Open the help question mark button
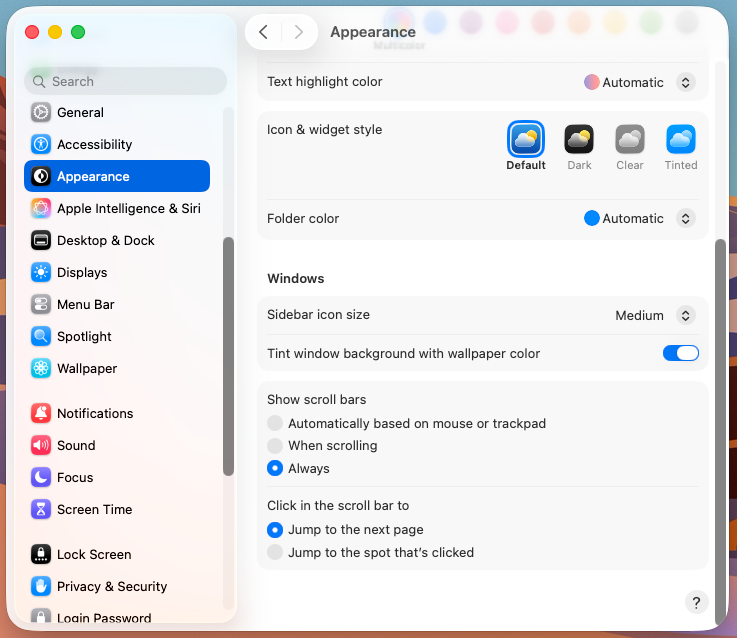This screenshot has height=638, width=737. click(x=696, y=602)
